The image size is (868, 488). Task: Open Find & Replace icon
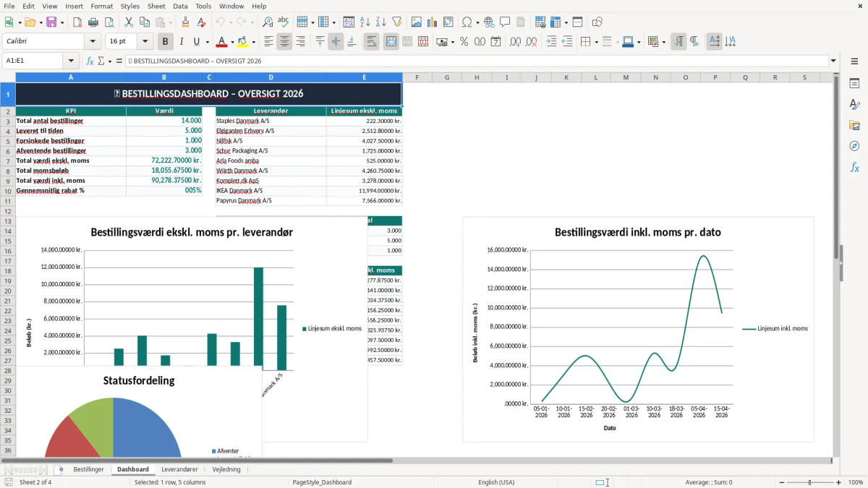coord(268,22)
